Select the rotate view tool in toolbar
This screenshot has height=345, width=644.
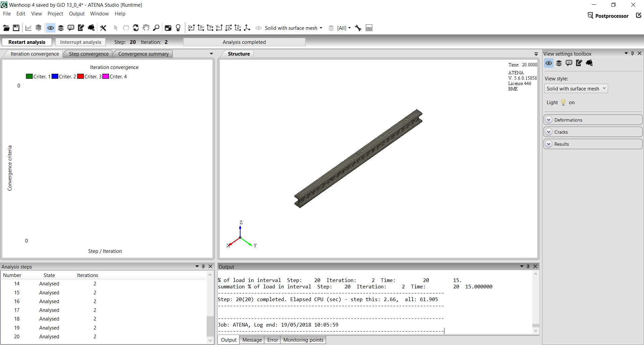pos(136,28)
